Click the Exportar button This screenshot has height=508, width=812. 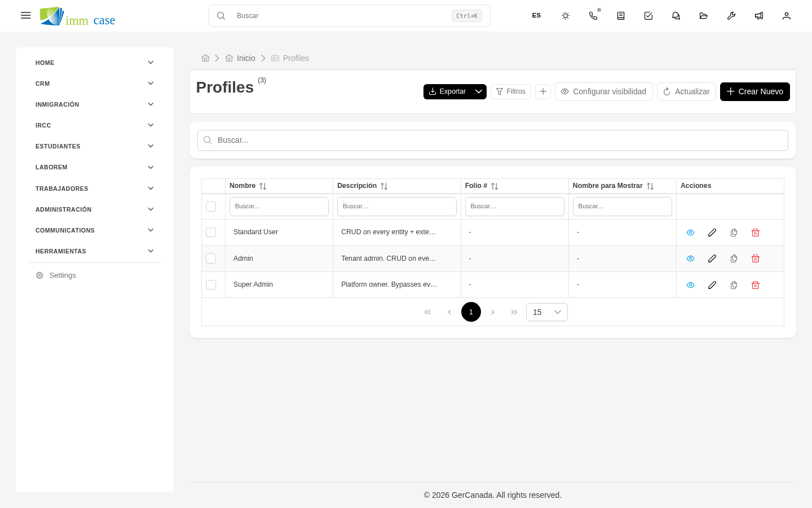(447, 91)
